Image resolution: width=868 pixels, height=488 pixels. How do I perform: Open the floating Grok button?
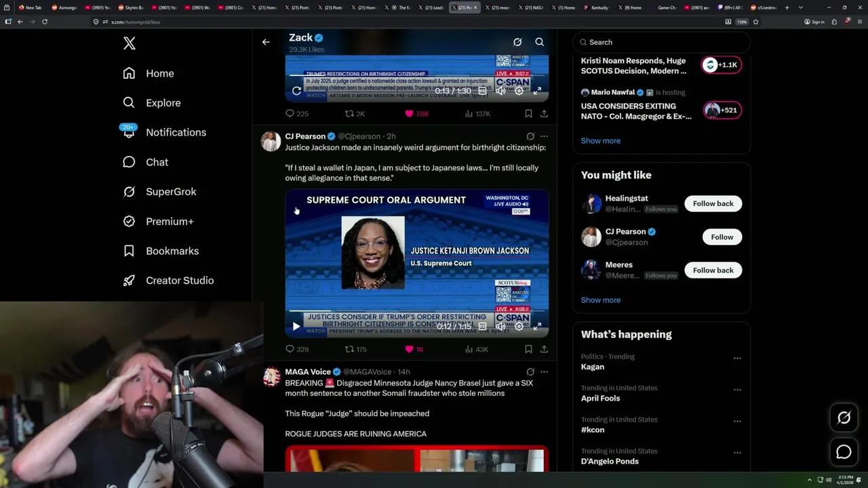(x=844, y=418)
